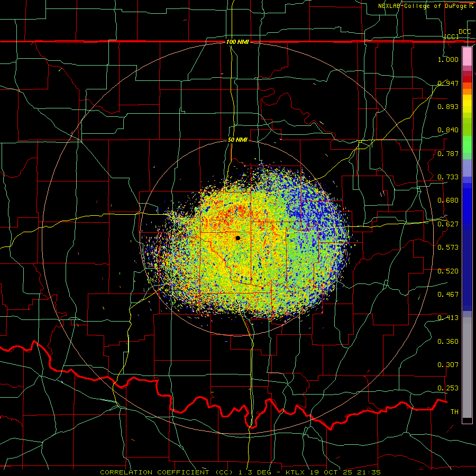476x476 pixels.
Task: Click the yellow segment of the color bar
Action: tap(467, 104)
